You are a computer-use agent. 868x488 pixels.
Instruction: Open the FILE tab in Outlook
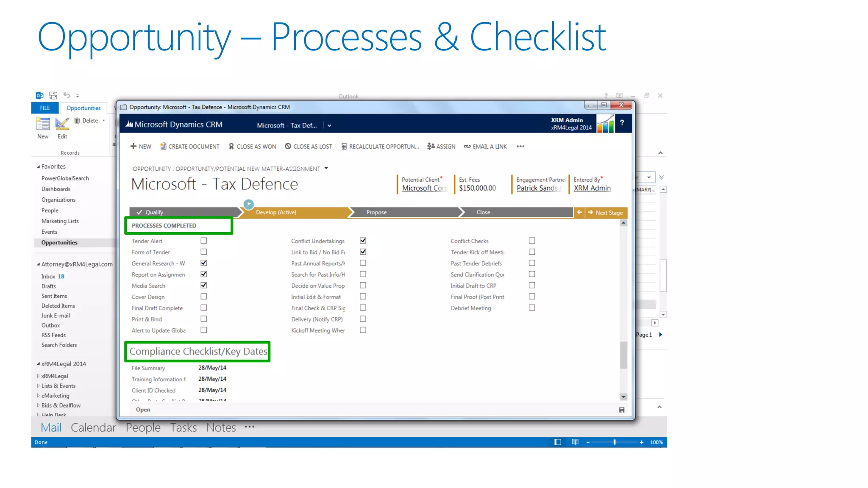point(45,108)
